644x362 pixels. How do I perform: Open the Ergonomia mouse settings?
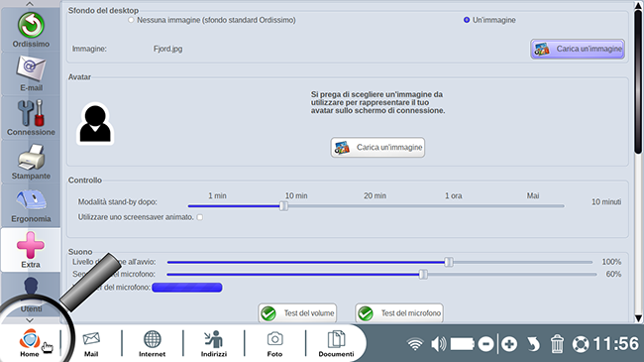point(31,205)
